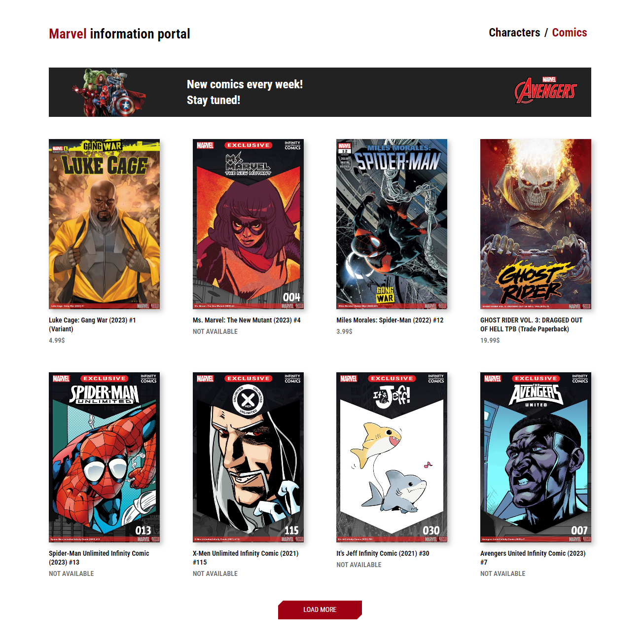Click the LOAD MORE button
Screen dimensions: 644x644
(320, 610)
